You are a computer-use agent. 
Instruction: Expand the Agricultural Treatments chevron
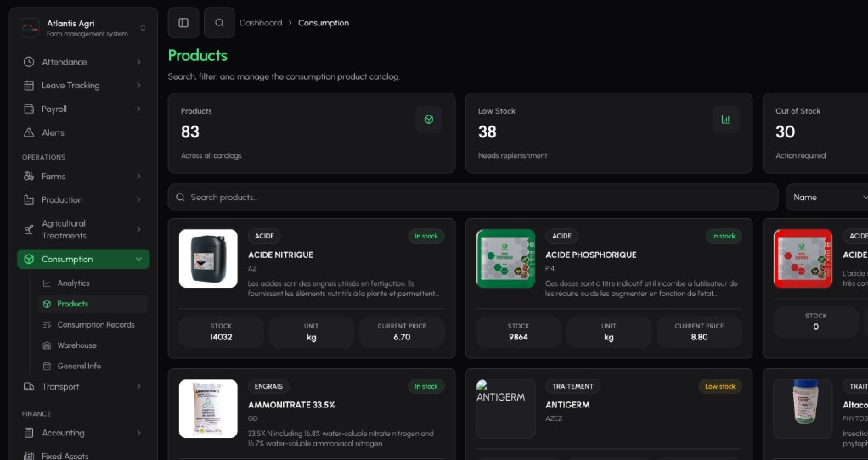pyautogui.click(x=138, y=229)
